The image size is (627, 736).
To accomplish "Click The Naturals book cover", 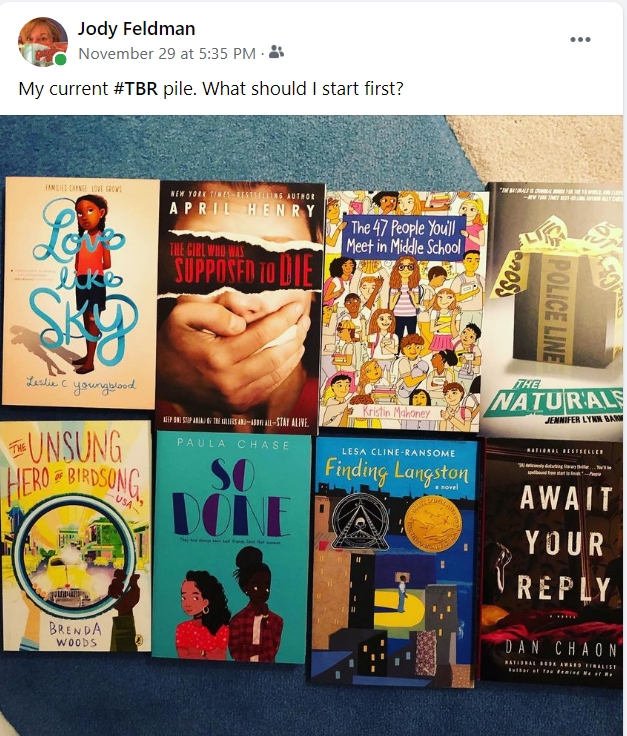I will coord(554,309).
